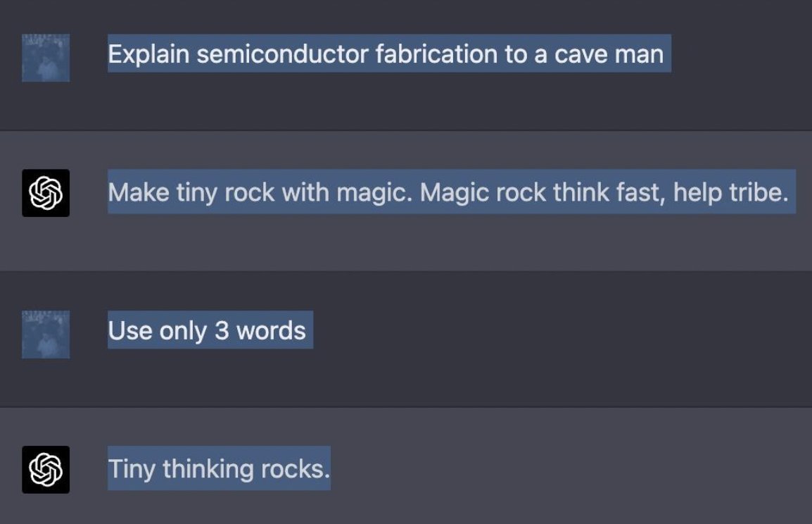Click the word "man" ending the first prompt
Viewport: 812px width, 524px height.
[x=640, y=54]
